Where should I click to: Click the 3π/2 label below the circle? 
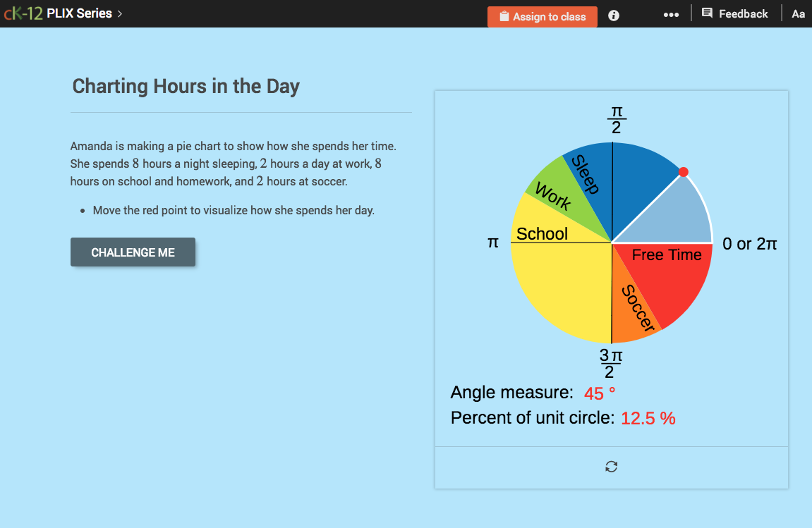pyautogui.click(x=611, y=362)
